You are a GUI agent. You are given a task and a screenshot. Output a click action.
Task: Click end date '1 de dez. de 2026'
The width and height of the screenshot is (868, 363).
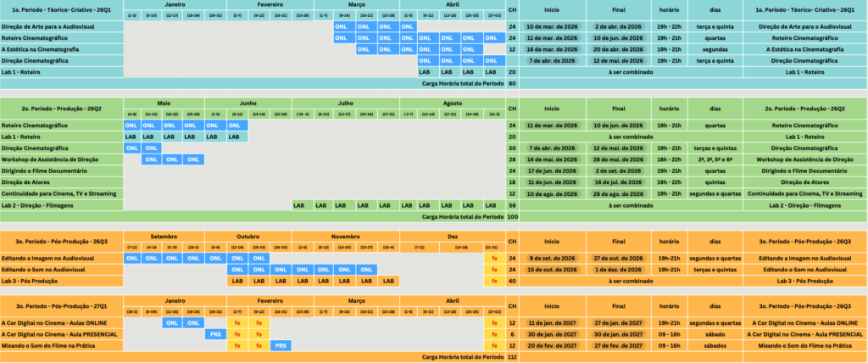[x=618, y=270]
